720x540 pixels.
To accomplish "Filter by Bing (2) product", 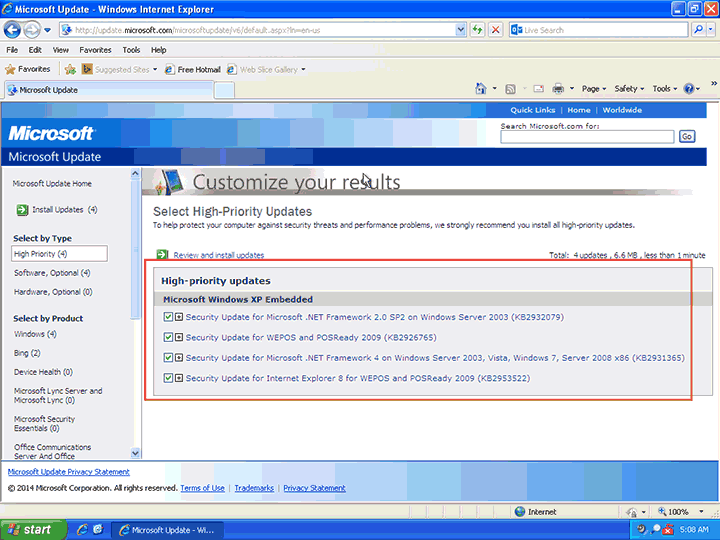I will [x=27, y=353].
